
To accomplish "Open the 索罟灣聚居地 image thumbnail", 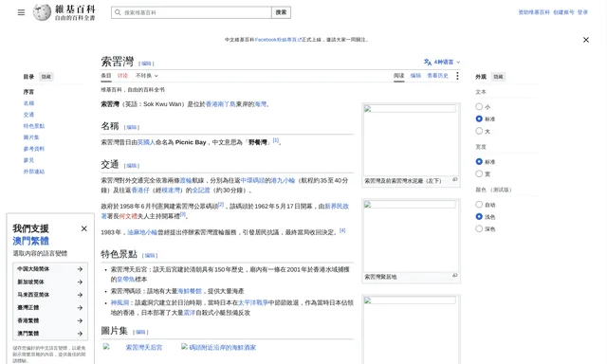I will (x=411, y=236).
